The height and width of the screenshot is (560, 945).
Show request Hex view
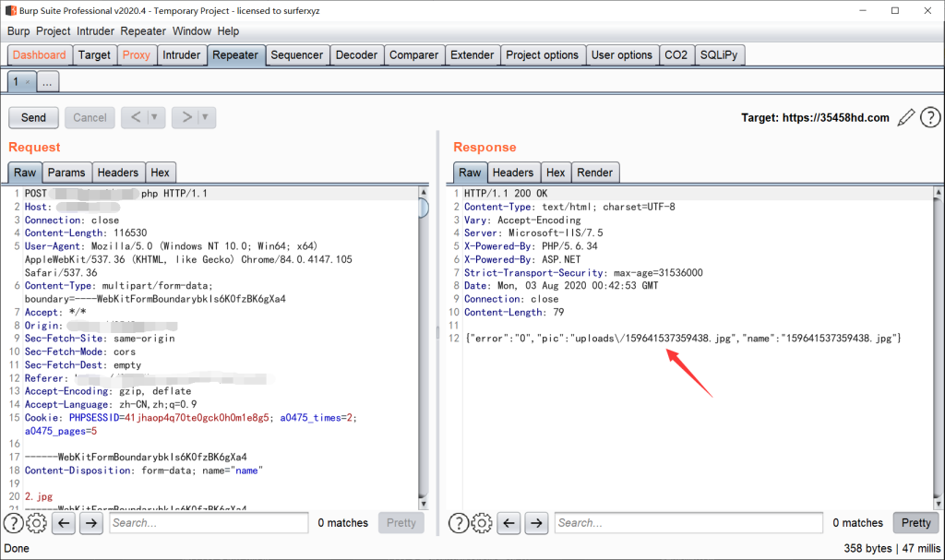pyautogui.click(x=161, y=173)
